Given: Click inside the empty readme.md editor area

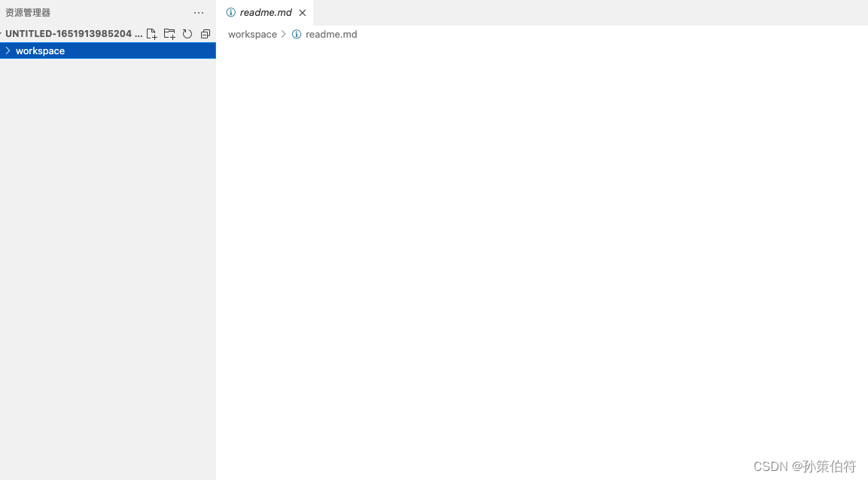Looking at the screenshot, I should click(542, 261).
